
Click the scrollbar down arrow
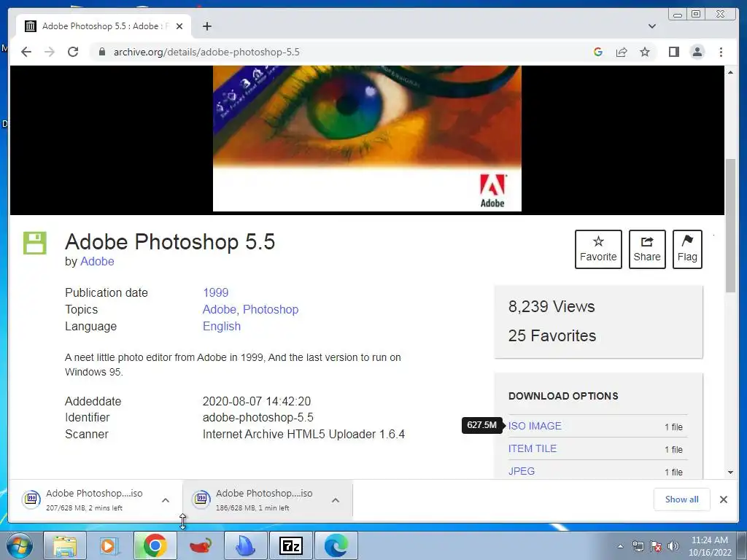point(730,472)
